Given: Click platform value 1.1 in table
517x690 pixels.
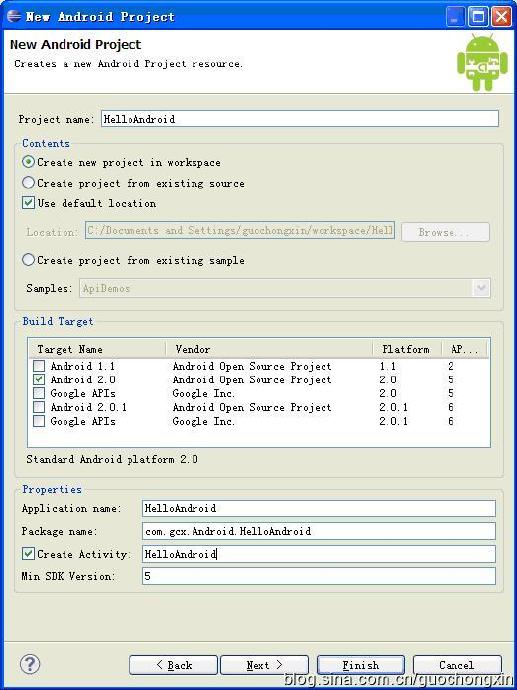Looking at the screenshot, I should [x=388, y=366].
